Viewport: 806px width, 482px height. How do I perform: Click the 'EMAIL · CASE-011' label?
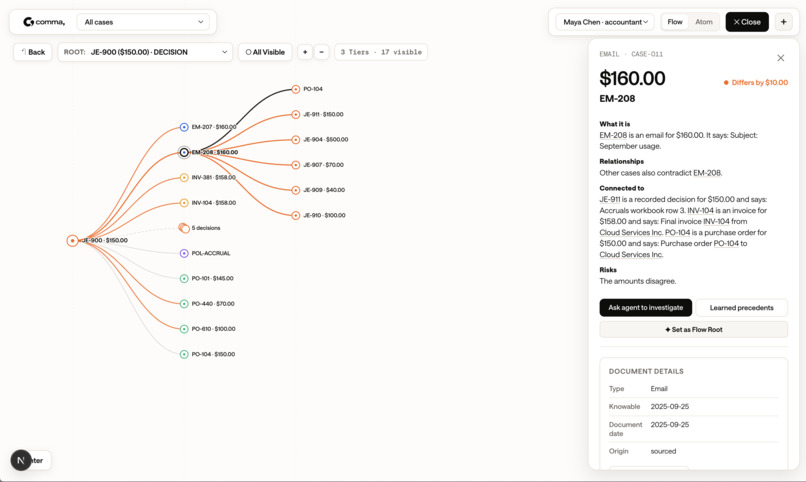[x=631, y=54]
